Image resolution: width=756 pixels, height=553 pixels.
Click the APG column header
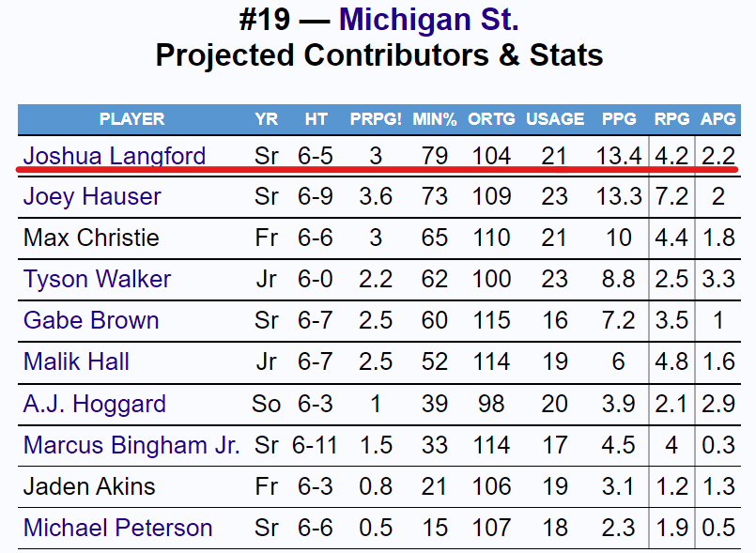tap(718, 119)
